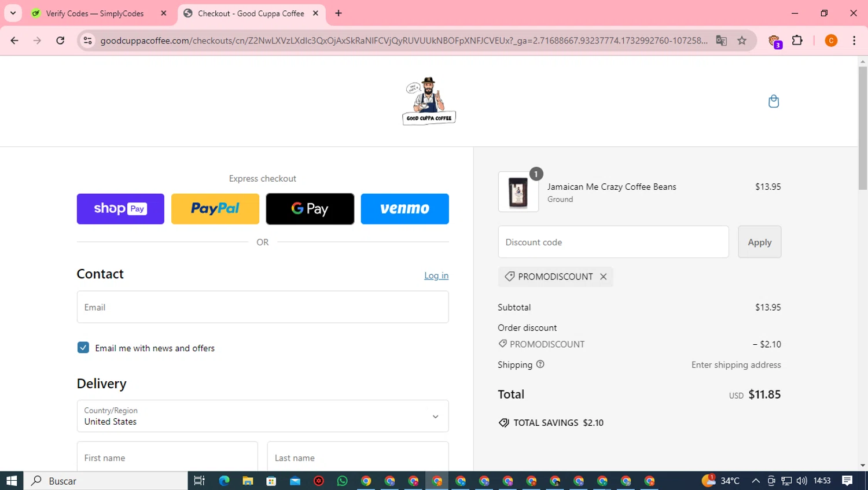The image size is (868, 490).
Task: Go back to the previous page
Action: tap(14, 40)
